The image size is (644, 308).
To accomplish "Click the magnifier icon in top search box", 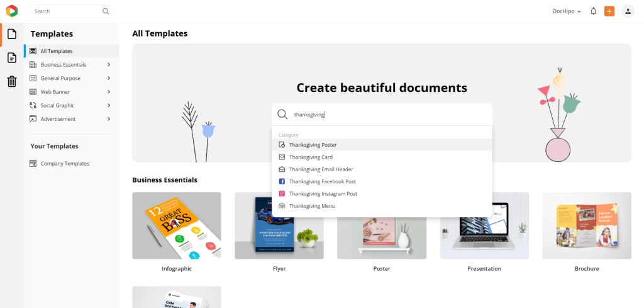I will [x=106, y=11].
